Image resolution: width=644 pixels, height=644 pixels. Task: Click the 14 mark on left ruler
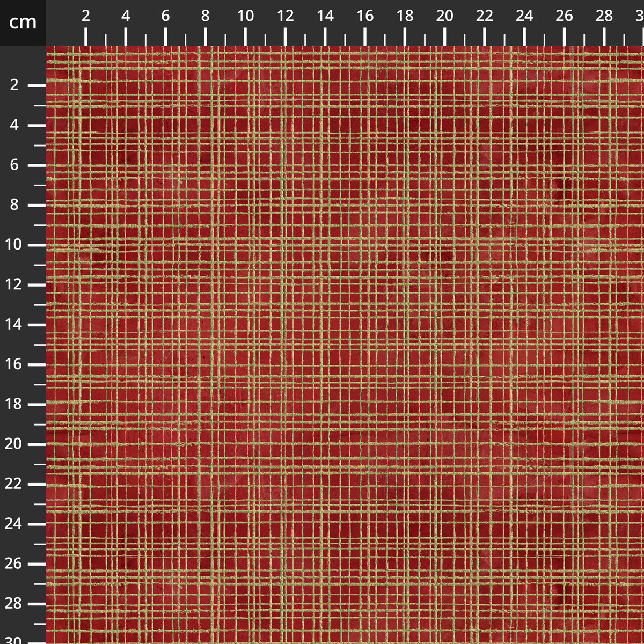coord(14,324)
